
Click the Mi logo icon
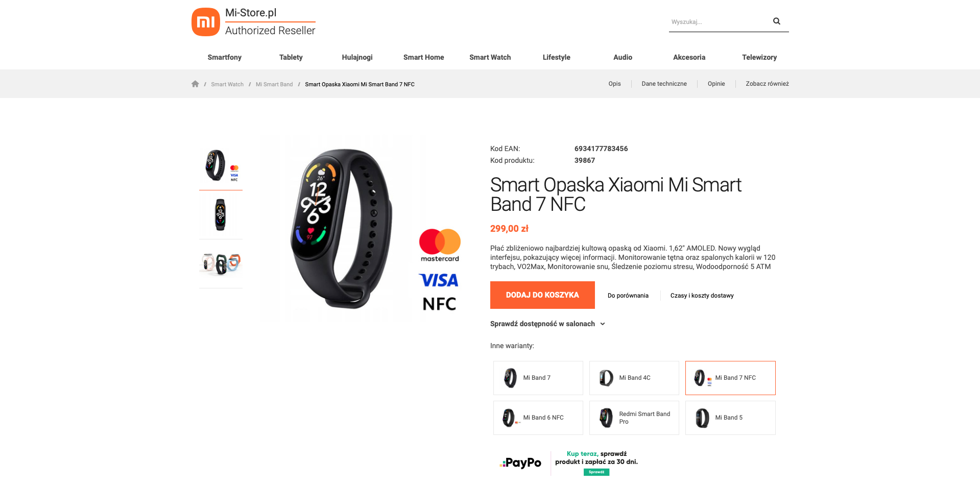[206, 22]
